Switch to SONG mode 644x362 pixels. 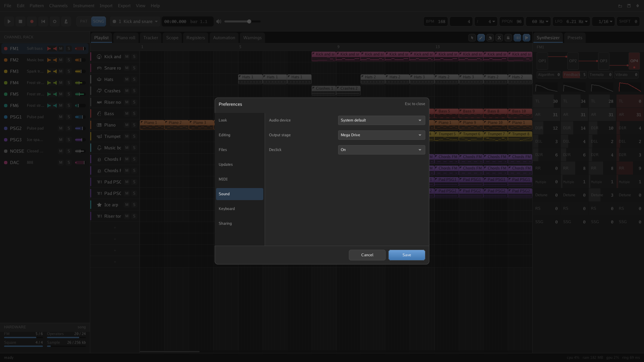pyautogui.click(x=99, y=21)
